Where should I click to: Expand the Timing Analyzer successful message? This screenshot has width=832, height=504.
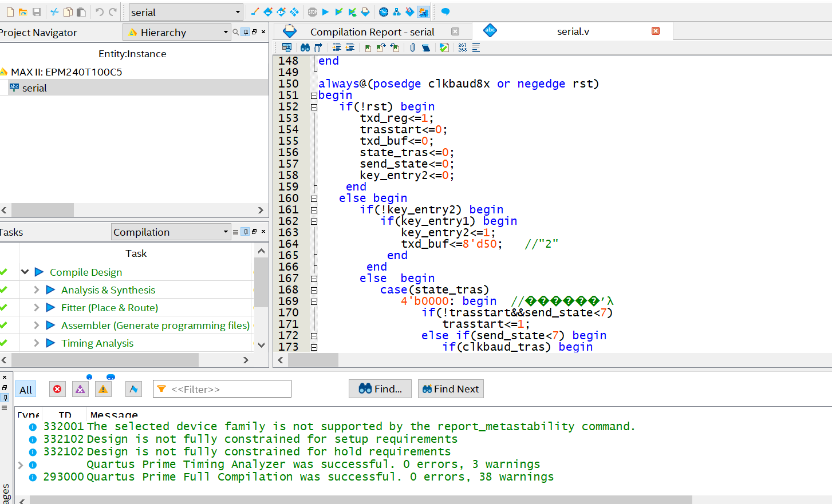(21, 465)
